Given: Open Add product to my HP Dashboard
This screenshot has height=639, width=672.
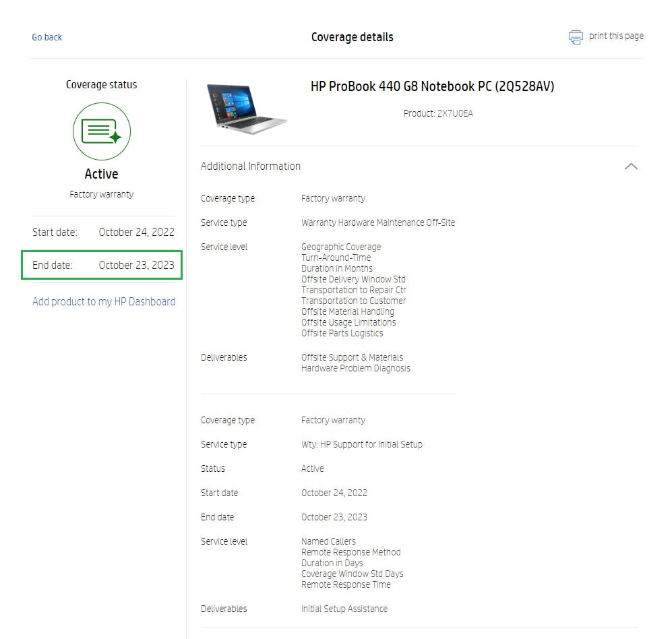Looking at the screenshot, I should 104,301.
